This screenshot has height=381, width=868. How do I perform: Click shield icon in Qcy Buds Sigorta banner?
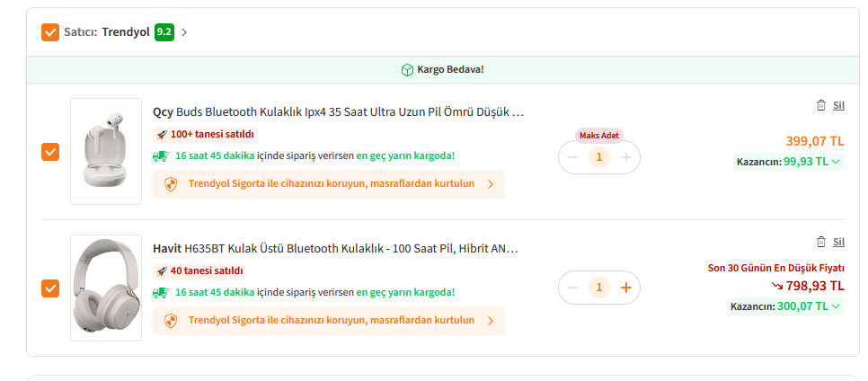[x=171, y=184]
